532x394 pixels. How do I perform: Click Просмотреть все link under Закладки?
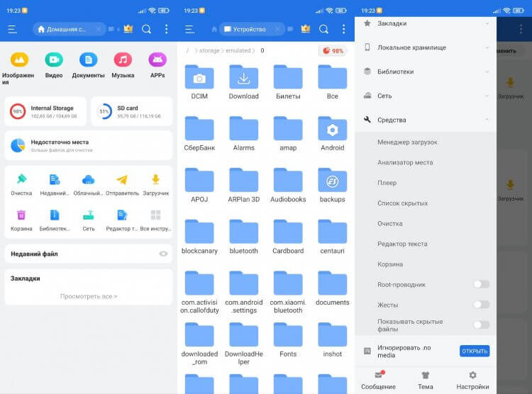point(89,296)
